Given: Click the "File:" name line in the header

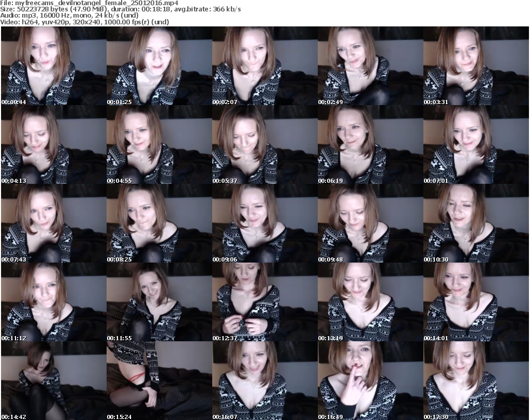Looking at the screenshot, I should coord(89,3).
